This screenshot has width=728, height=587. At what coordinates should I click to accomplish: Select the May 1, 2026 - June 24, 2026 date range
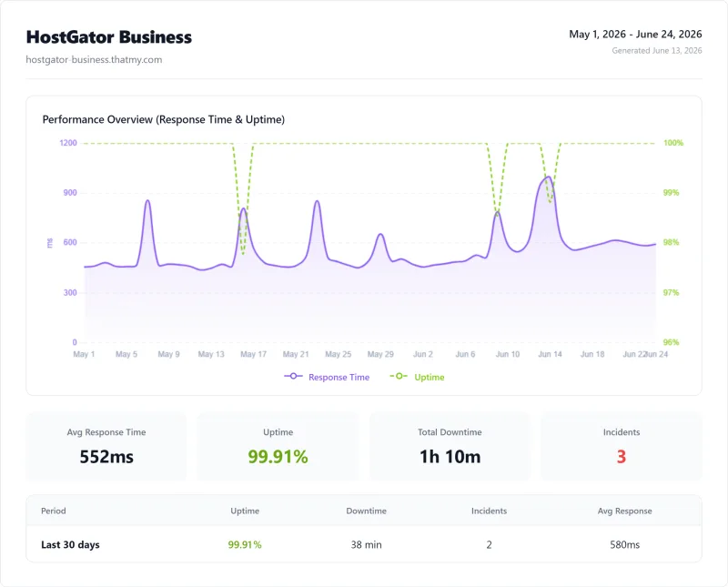click(635, 35)
